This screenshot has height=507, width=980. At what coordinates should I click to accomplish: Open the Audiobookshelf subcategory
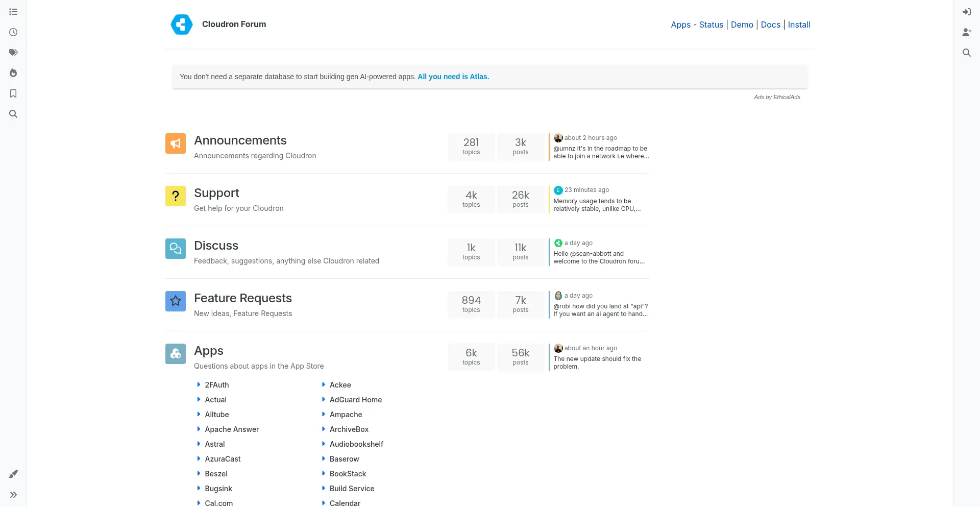[x=356, y=444]
